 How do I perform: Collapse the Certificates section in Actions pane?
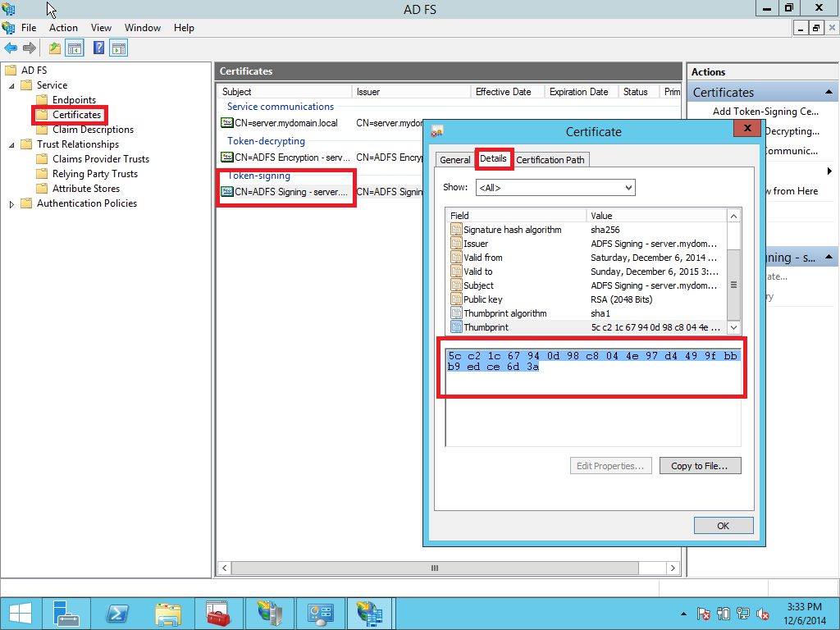pyautogui.click(x=829, y=92)
